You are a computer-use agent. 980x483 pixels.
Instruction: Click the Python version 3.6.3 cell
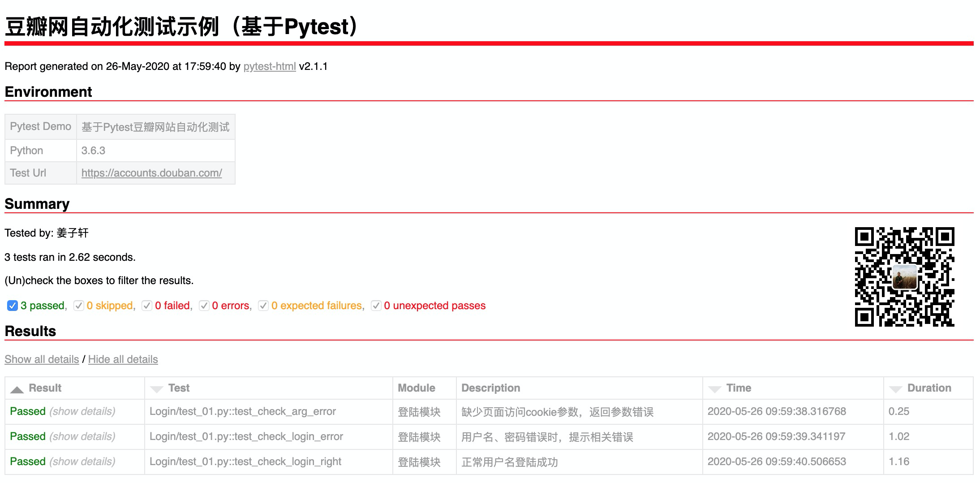pos(155,151)
